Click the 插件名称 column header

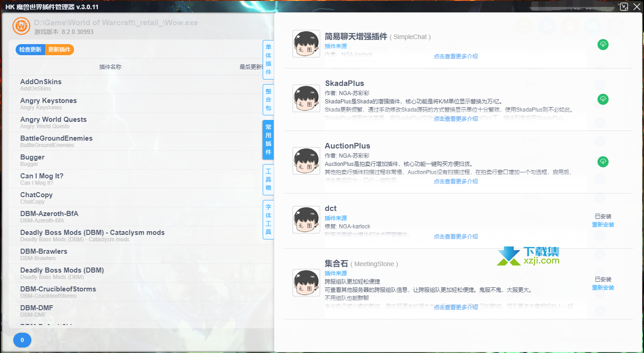(x=110, y=67)
